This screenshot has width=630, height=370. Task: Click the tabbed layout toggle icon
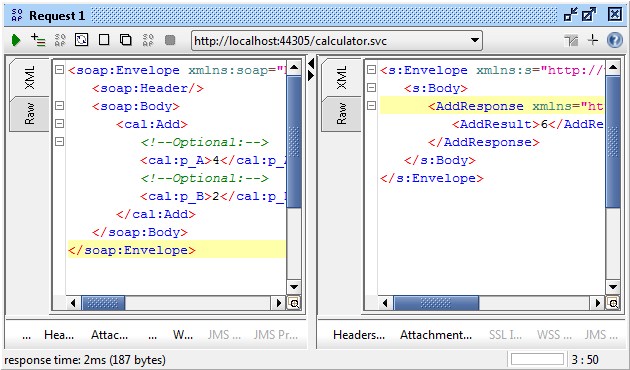(x=571, y=41)
